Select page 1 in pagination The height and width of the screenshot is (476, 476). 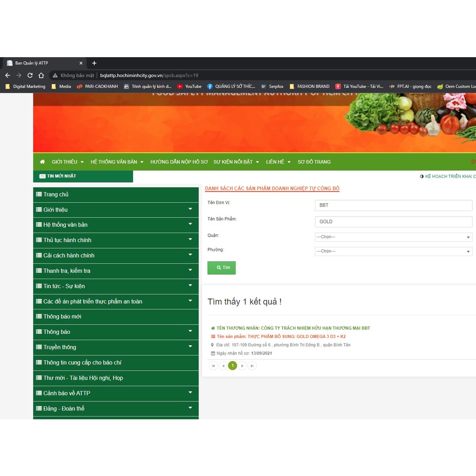click(232, 366)
